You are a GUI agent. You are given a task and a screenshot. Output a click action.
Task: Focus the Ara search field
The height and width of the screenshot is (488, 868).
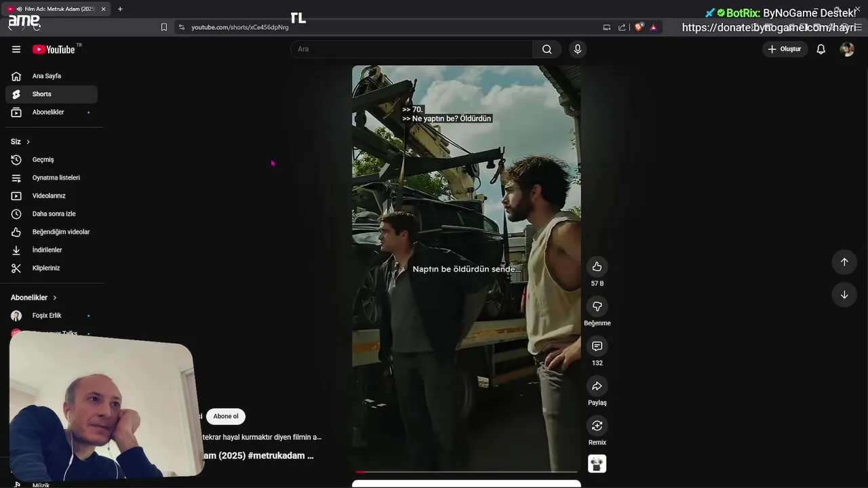(412, 49)
